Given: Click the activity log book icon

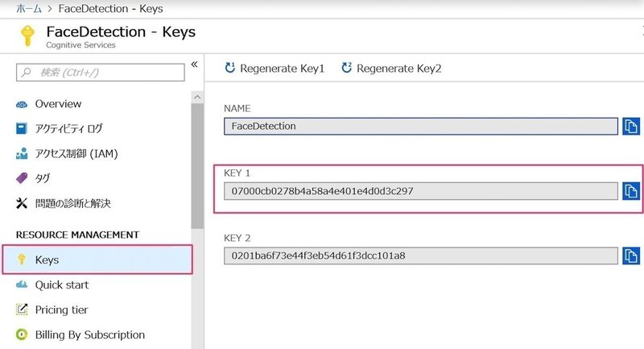Looking at the screenshot, I should pos(22,128).
